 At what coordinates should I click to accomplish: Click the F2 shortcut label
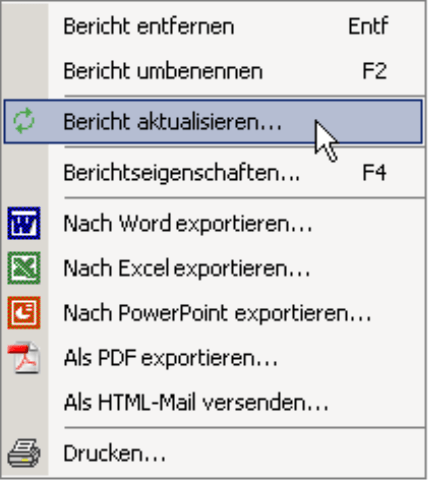point(375,71)
